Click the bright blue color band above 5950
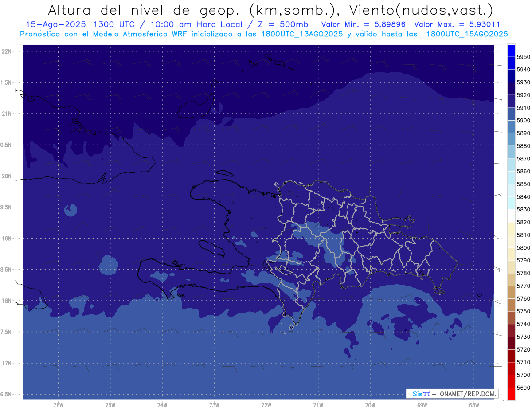Viewport: 532px width, 411px height. 511,51
